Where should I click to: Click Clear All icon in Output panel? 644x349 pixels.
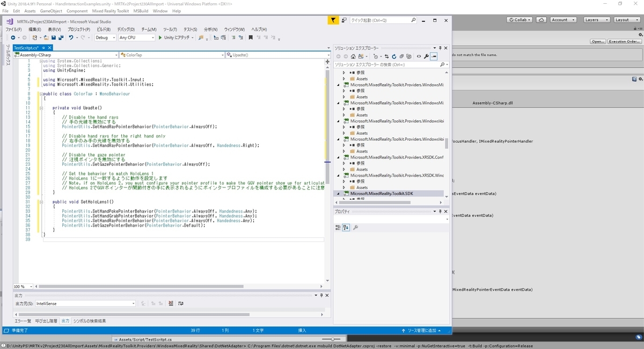pos(171,303)
